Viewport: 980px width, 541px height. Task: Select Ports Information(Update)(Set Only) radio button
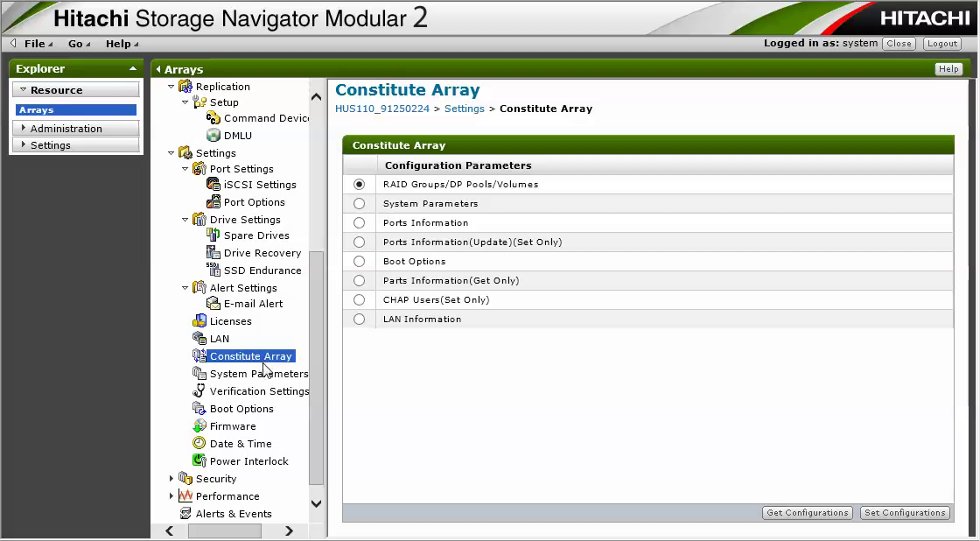[x=359, y=242]
